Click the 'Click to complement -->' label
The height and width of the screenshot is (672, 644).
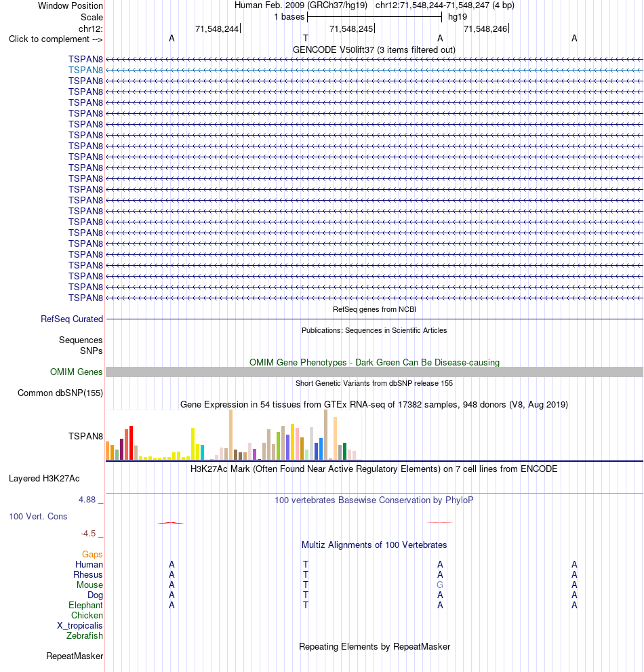pyautogui.click(x=56, y=39)
